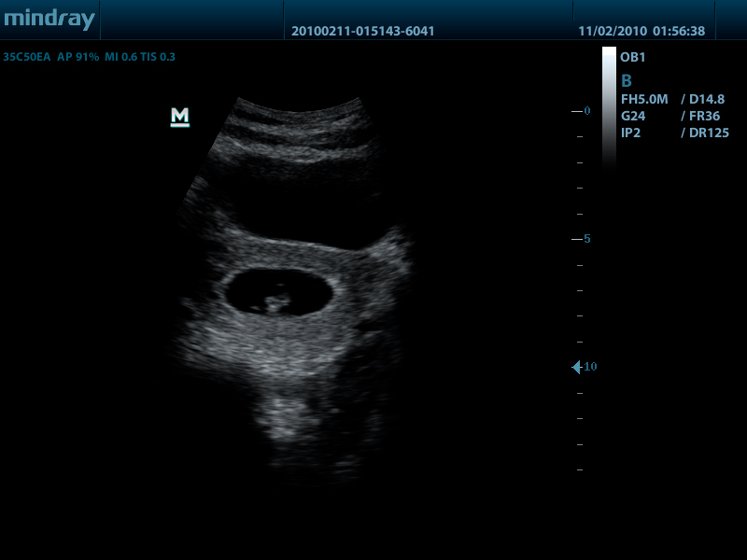
Task: Click the M orientation marker
Action: coord(180,117)
